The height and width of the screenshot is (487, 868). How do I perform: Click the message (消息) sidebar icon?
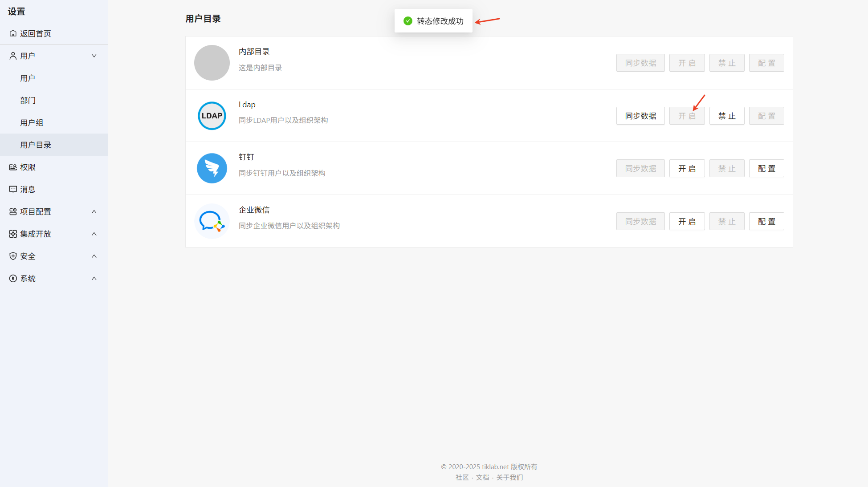(x=13, y=189)
